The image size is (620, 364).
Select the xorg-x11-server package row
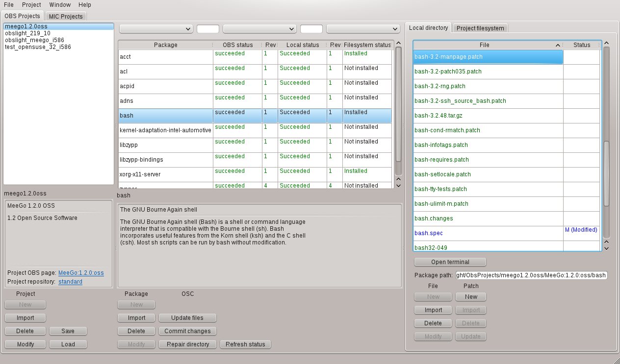coord(165,174)
